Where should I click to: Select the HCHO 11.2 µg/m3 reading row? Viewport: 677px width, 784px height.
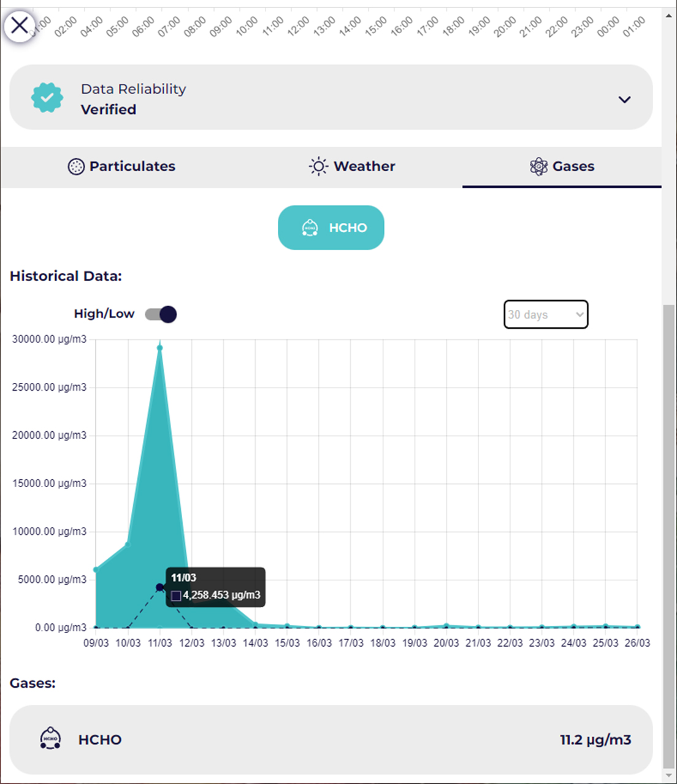tap(331, 740)
